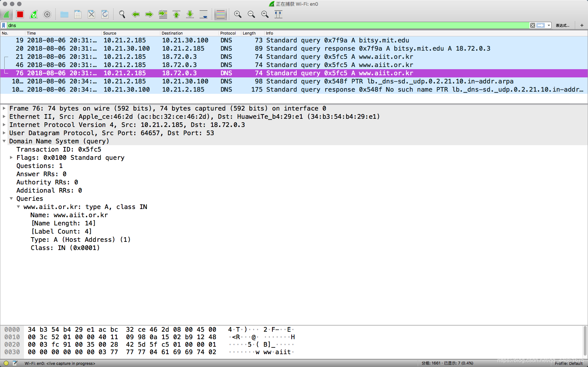Go forward to next packet arrow
Image resolution: width=588 pixels, height=367 pixels.
pos(149,15)
